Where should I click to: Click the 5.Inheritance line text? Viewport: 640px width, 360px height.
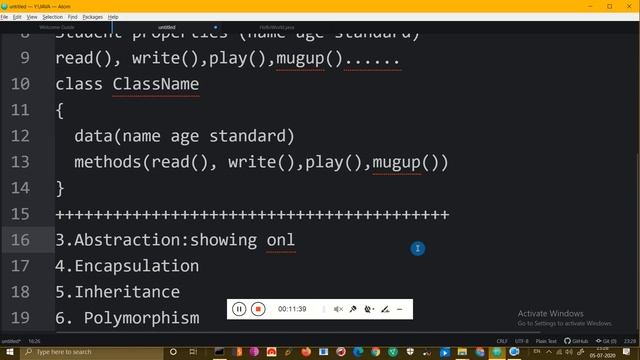tap(118, 292)
